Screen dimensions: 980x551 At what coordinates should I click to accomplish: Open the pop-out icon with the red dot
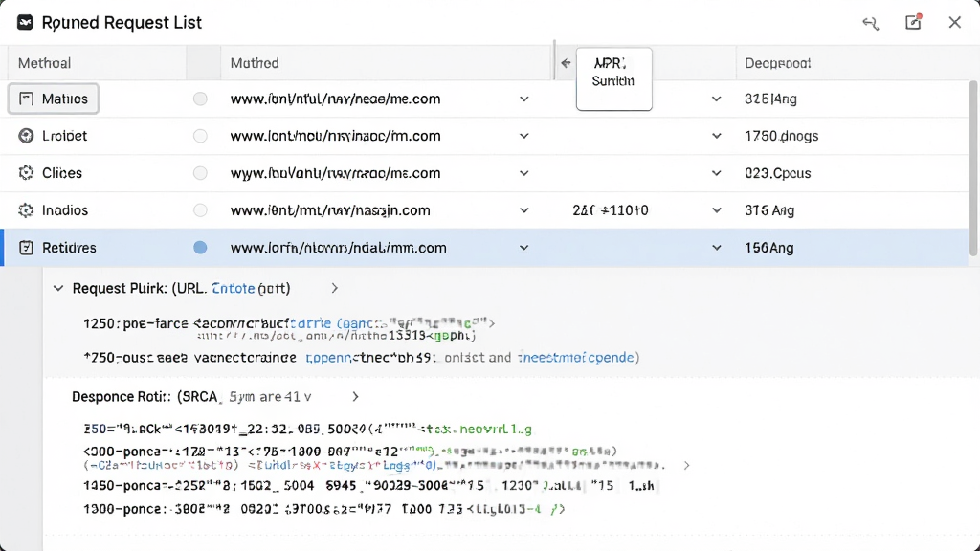(914, 22)
